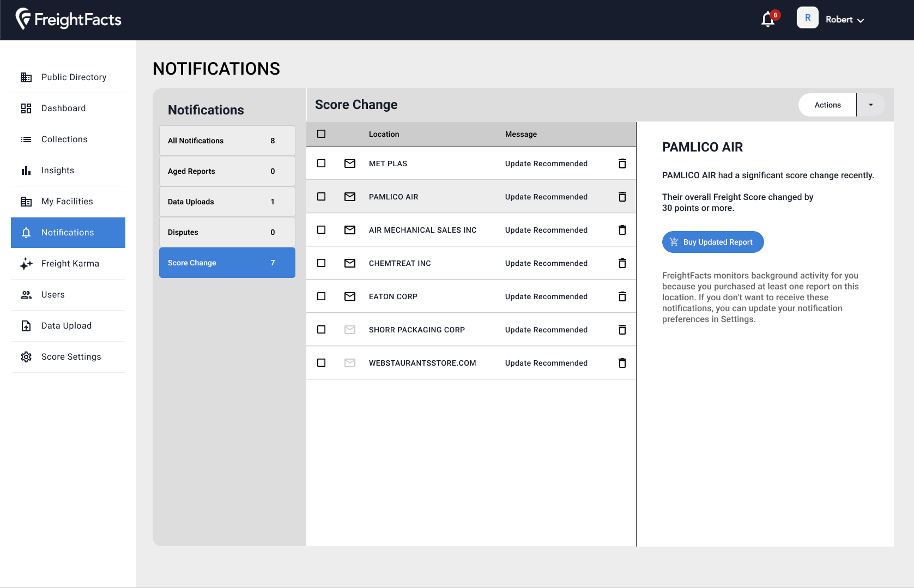
Task: Delete the MET PLAS notification
Action: (x=622, y=163)
